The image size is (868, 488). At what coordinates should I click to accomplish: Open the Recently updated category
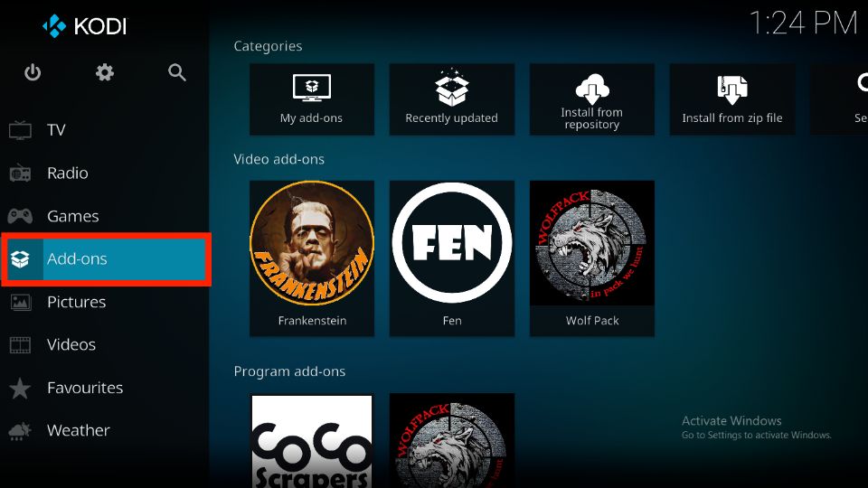[452, 99]
